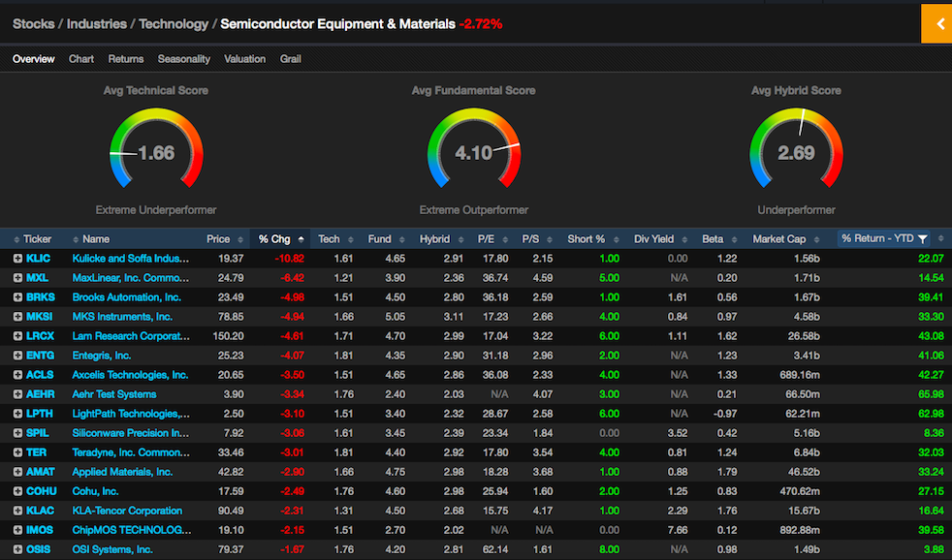This screenshot has width=952, height=560.
Task: Open the IMOS ticker link
Action: [40, 530]
